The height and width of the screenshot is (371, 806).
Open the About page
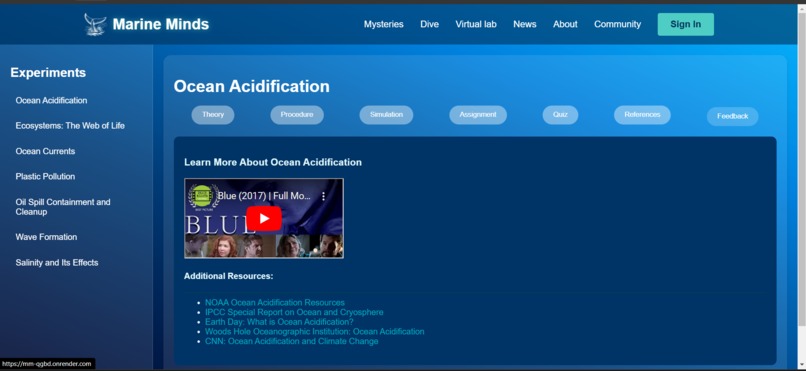pyautogui.click(x=565, y=24)
